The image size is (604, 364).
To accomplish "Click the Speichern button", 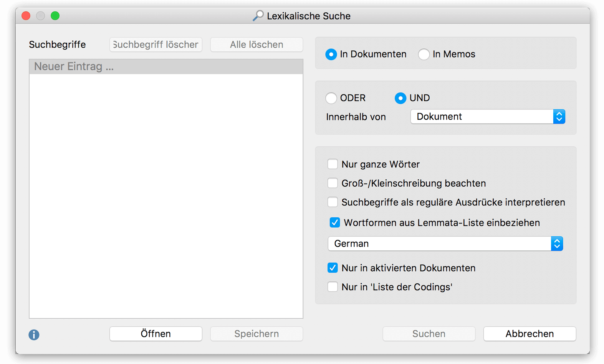I will click(x=256, y=334).
